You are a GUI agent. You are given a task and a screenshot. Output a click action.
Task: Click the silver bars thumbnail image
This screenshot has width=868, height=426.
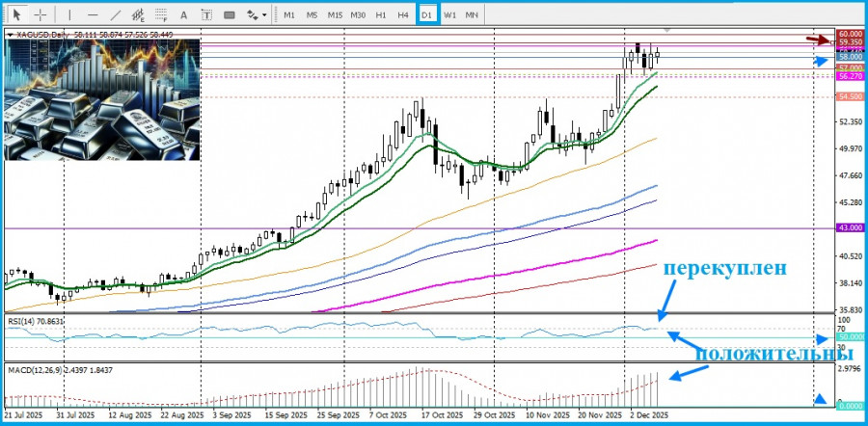point(100,100)
